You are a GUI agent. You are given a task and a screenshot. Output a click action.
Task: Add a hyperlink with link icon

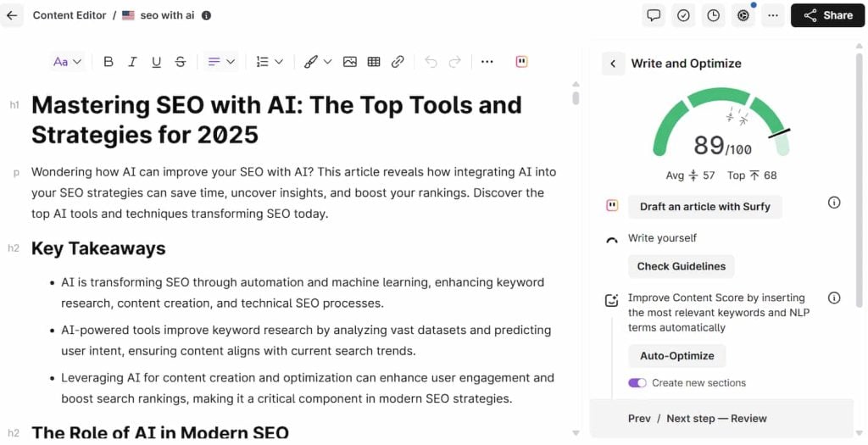pos(398,62)
